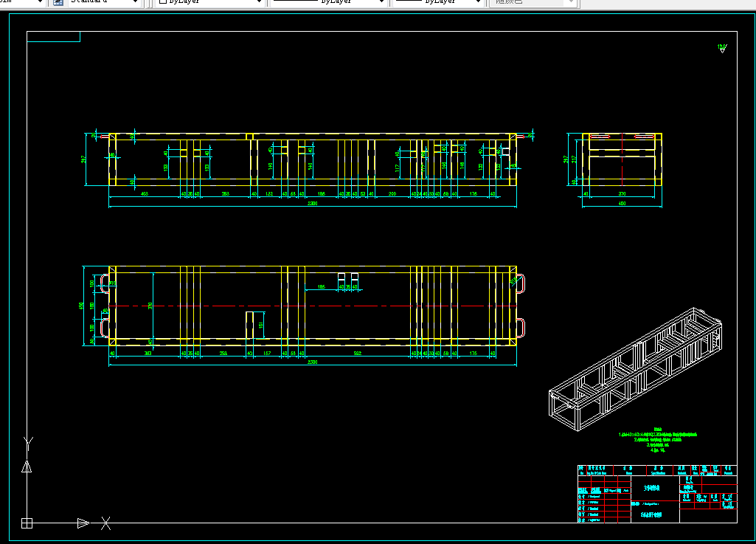This screenshot has width=756, height=544.
Task: Select the 185 dimension inside top view
Action: tap(321, 287)
